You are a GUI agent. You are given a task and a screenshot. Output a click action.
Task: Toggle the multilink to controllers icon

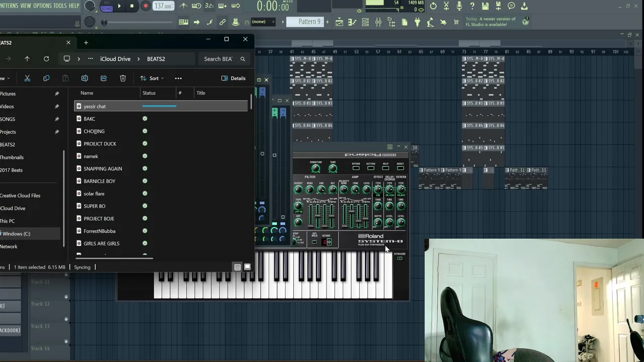[x=235, y=22]
